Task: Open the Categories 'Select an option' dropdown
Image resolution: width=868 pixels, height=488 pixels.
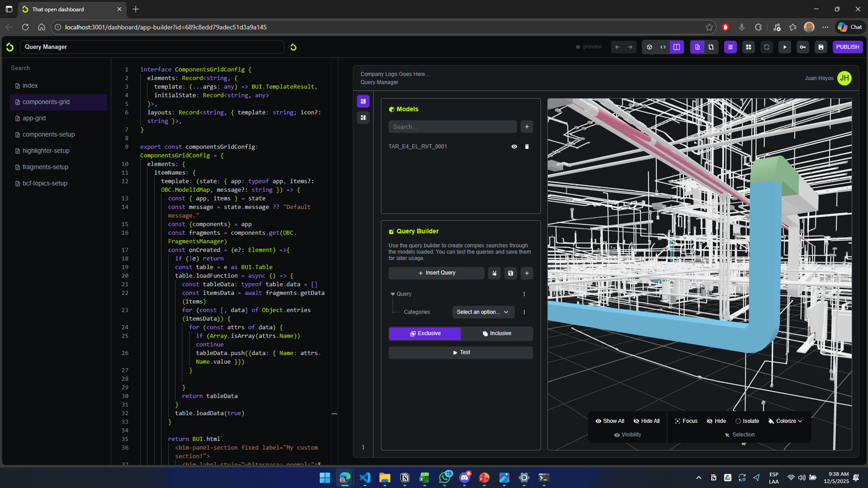Action: [x=483, y=312]
